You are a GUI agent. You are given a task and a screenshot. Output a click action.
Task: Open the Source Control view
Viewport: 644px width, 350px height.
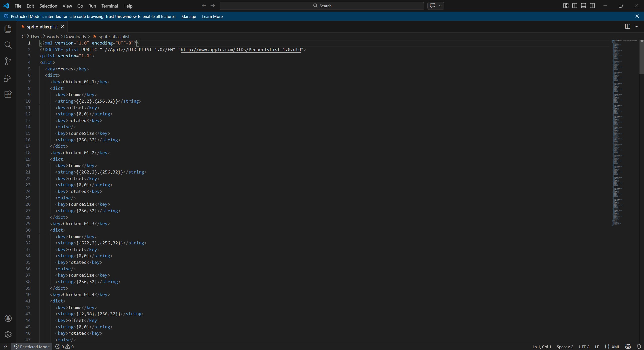8,61
